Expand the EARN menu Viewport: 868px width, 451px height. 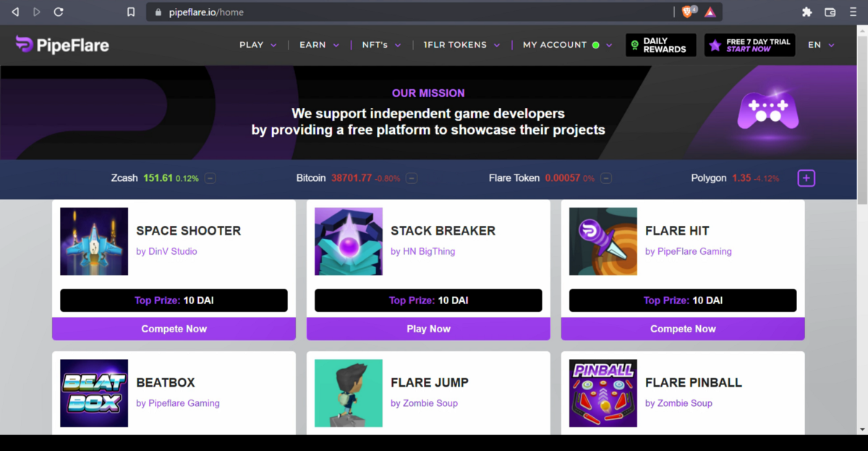[319, 45]
